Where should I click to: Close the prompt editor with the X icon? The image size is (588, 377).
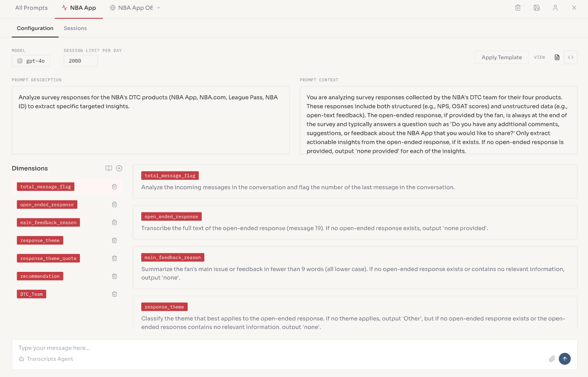[x=574, y=8]
